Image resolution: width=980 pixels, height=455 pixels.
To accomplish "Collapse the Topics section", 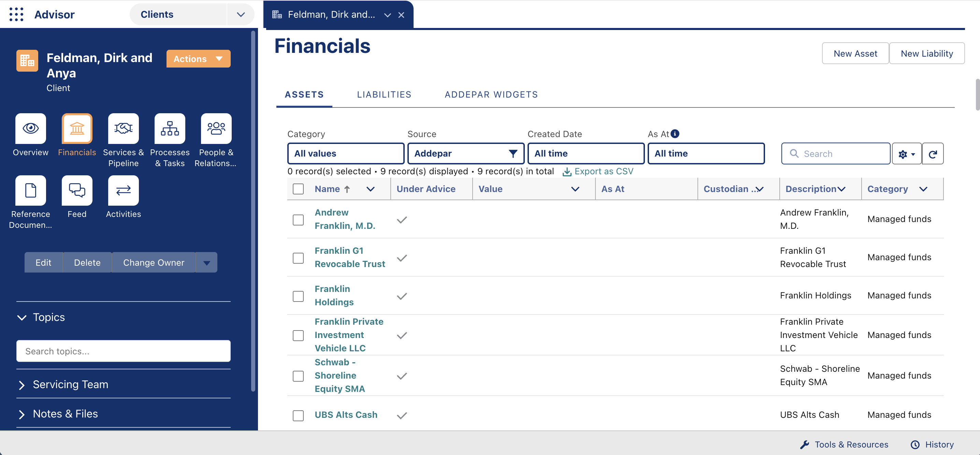I will click(x=22, y=318).
